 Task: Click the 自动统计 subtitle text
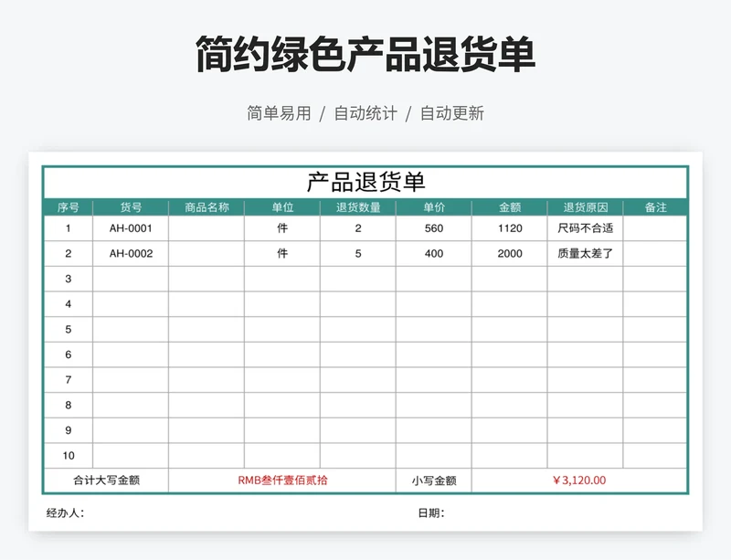pos(365,113)
